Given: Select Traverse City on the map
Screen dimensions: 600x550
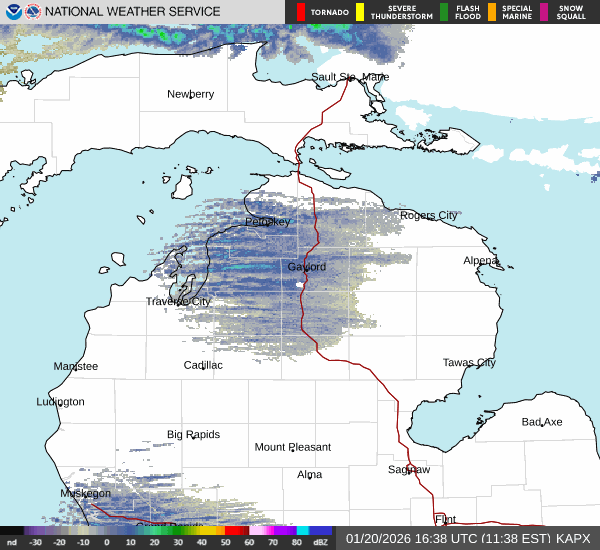Looking at the screenshot, I should (x=178, y=301).
